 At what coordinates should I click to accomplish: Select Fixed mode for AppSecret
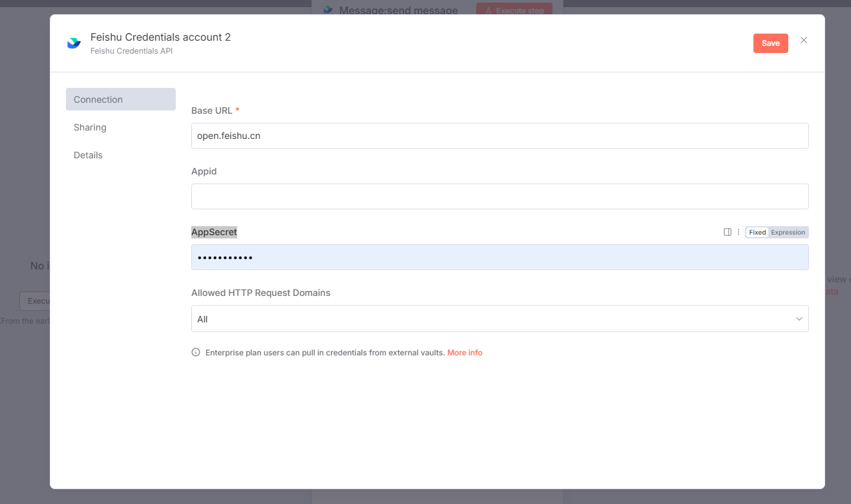(757, 232)
